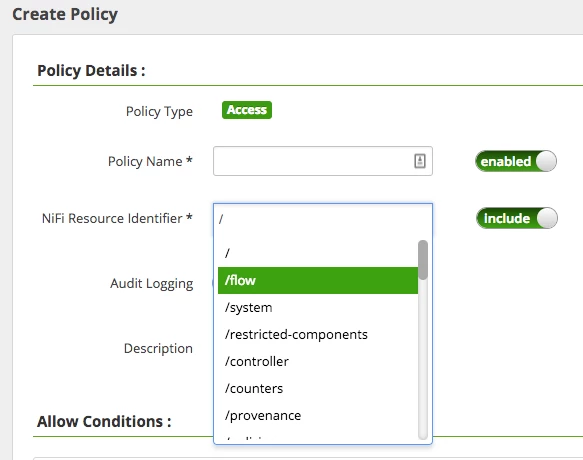Viewport: 583px width, 460px height.
Task: Pick the /controller resource option
Action: (318, 361)
